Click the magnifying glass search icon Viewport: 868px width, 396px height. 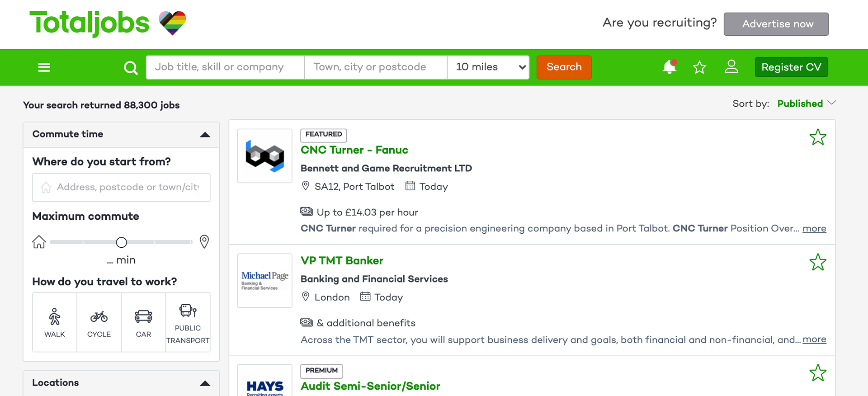[x=131, y=68]
